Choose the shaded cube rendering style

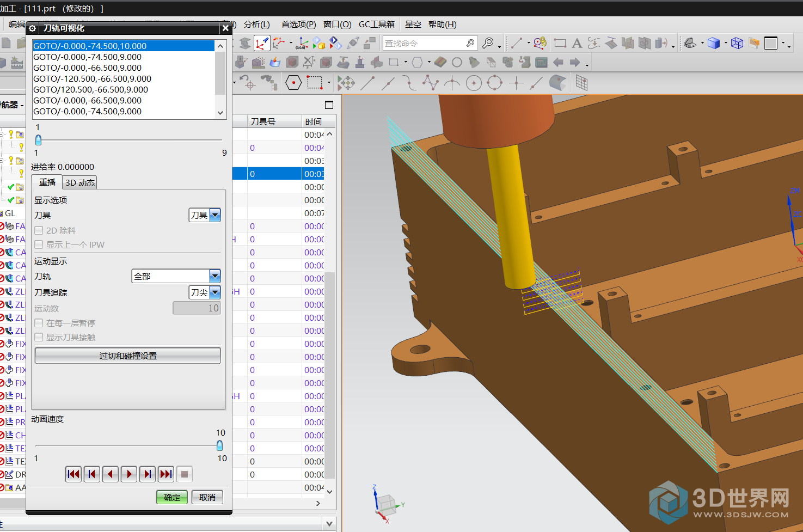714,43
